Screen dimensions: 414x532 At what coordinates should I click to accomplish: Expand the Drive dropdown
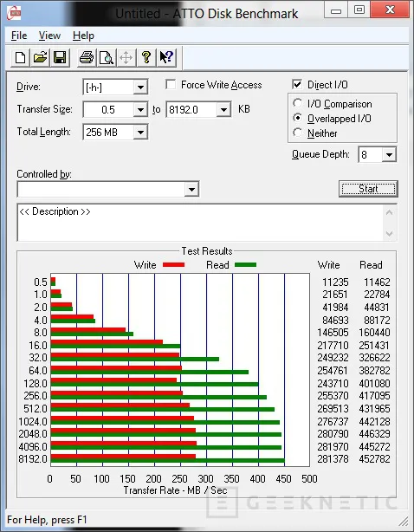point(140,88)
